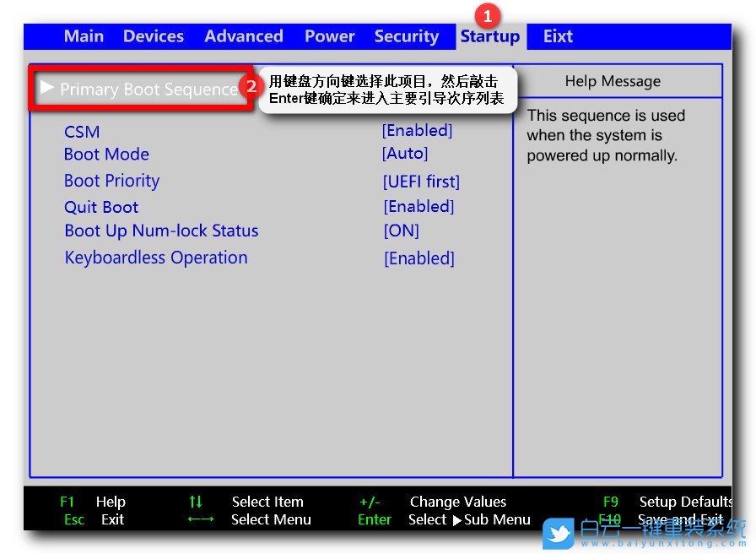The height and width of the screenshot is (554, 756).
Task: Expand the Primary Boot Sequence submenu
Action: [148, 90]
